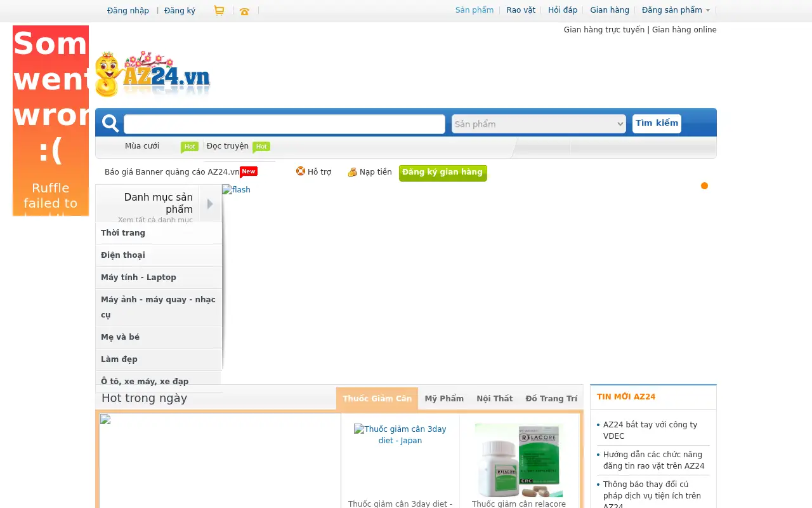Viewport: 812px width, 508px height.
Task: Open the Mẹ và bé category
Action: click(x=159, y=337)
